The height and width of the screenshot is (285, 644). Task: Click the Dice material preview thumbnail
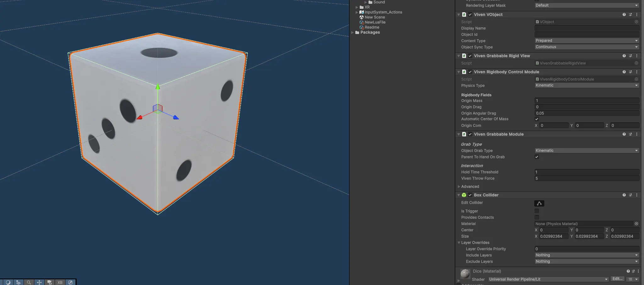[x=465, y=274]
